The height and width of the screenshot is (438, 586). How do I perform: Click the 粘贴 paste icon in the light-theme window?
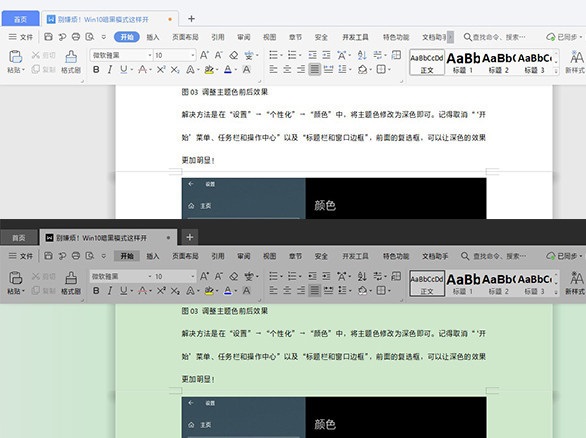(x=15, y=57)
